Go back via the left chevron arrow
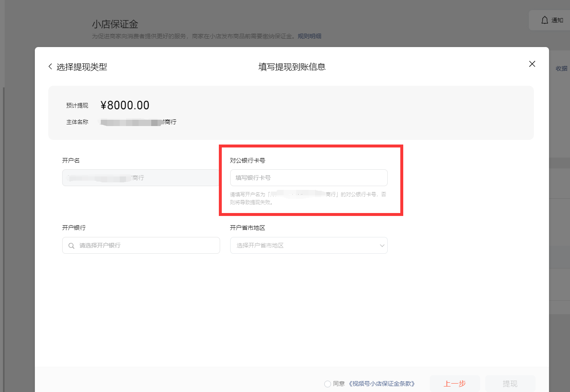570x392 pixels. tap(50, 66)
